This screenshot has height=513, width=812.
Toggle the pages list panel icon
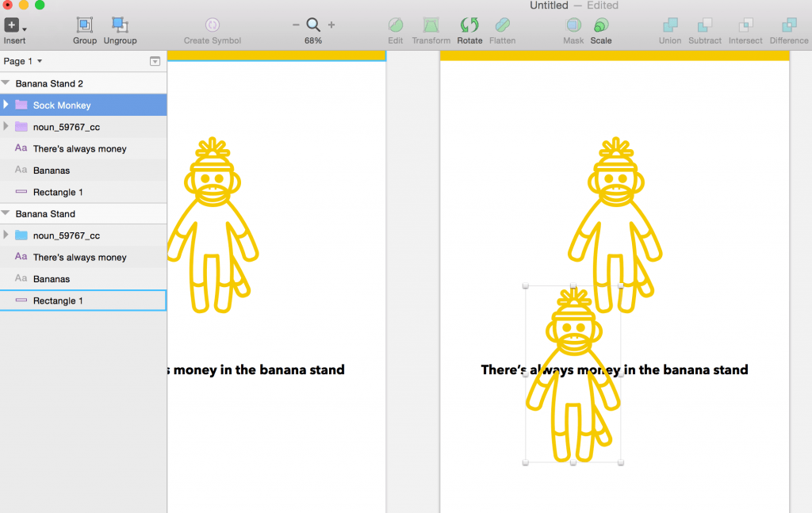[155, 61]
